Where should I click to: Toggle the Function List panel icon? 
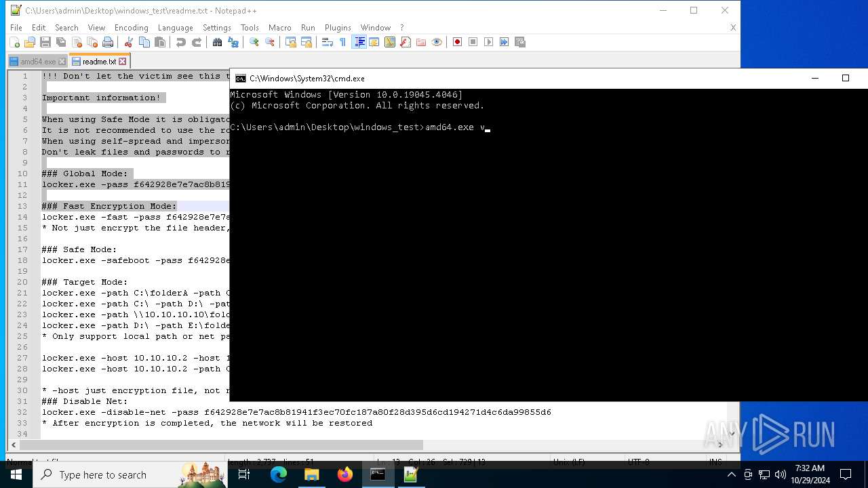[405, 42]
